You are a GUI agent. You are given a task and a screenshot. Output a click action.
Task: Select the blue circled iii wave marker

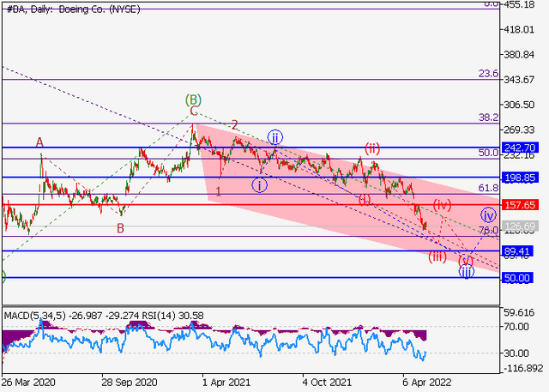click(x=467, y=272)
